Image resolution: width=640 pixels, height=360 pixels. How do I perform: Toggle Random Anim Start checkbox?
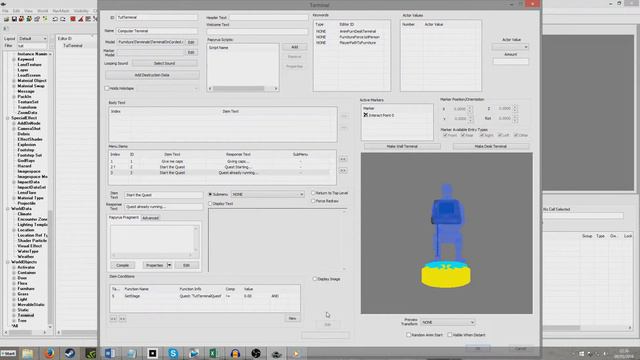(x=408, y=335)
